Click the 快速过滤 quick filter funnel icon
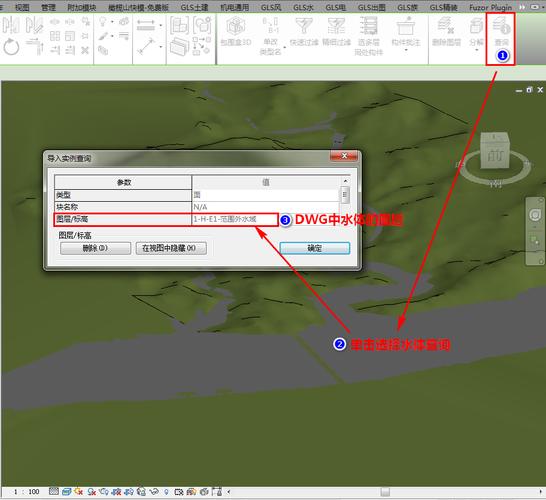546x500 pixels. pyautogui.click(x=304, y=26)
